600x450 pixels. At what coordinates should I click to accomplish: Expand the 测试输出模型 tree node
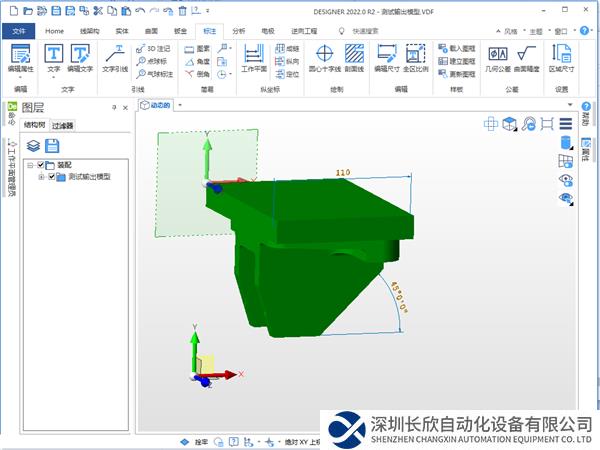tap(41, 177)
